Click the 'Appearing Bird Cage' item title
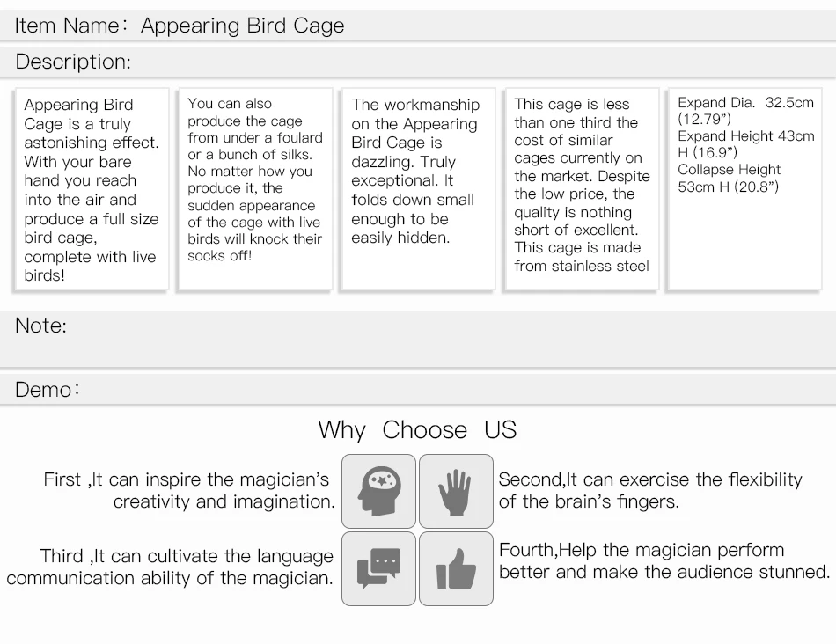This screenshot has width=836, height=644. [243, 26]
